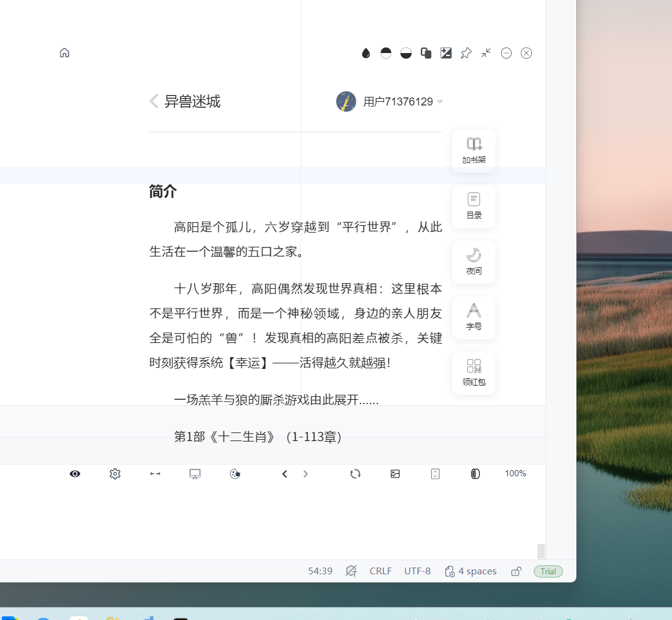Toggle the notification mute bell in status bar
This screenshot has width=672, height=620.
351,571
